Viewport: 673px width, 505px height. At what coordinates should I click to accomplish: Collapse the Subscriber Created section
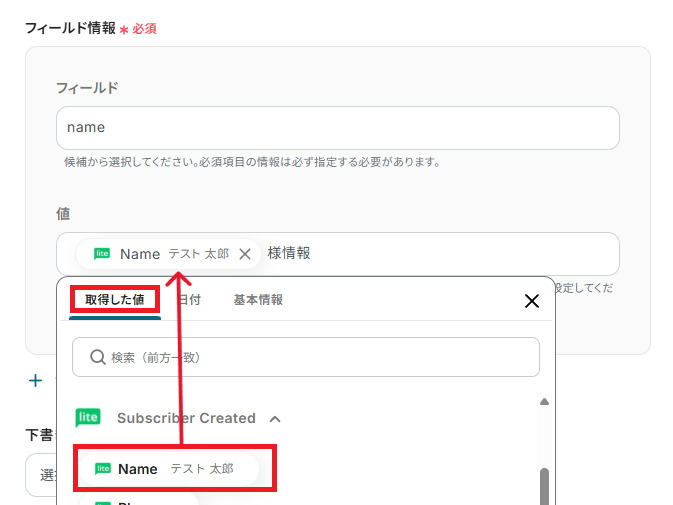(x=275, y=419)
